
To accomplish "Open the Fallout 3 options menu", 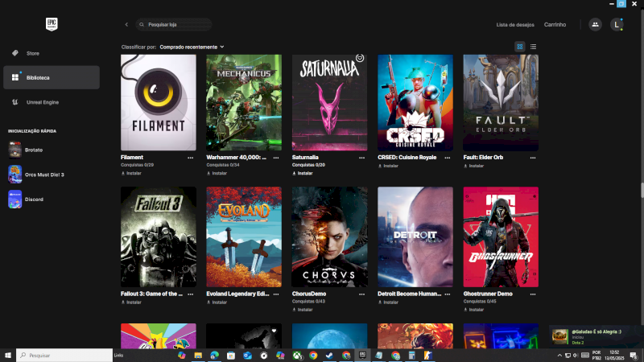I will click(191, 294).
